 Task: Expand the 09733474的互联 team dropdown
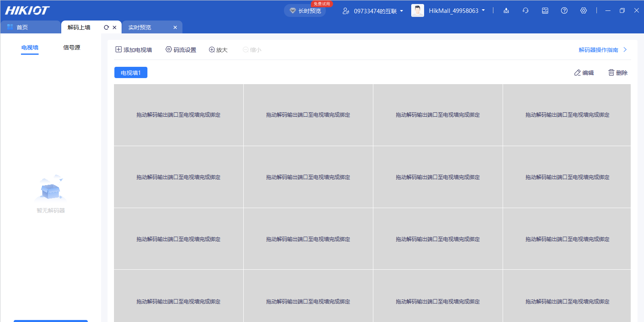click(373, 11)
